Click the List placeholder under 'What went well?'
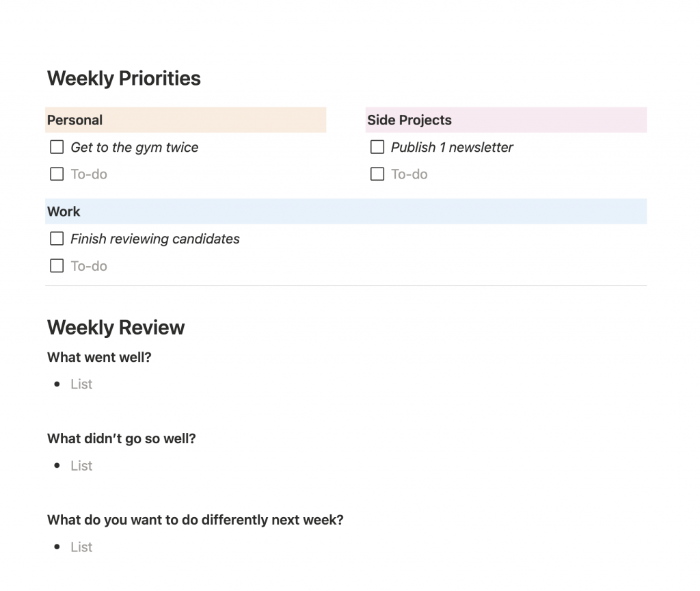 81,384
